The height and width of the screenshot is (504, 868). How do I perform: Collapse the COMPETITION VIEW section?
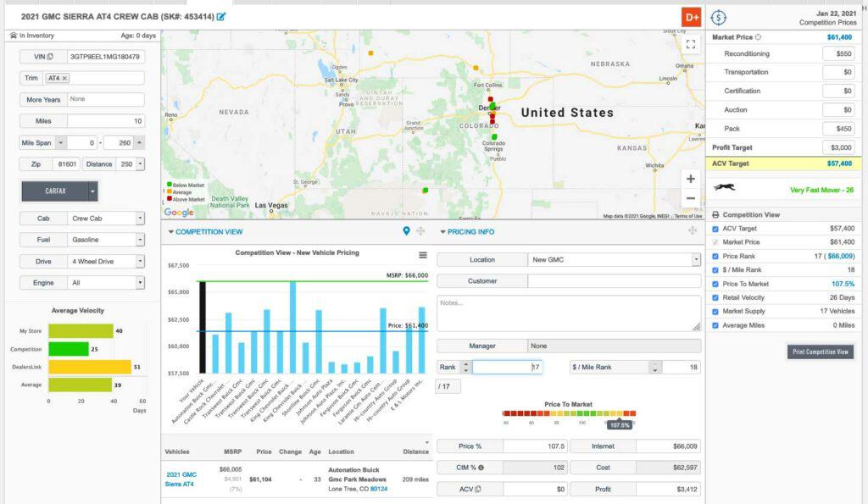(171, 232)
